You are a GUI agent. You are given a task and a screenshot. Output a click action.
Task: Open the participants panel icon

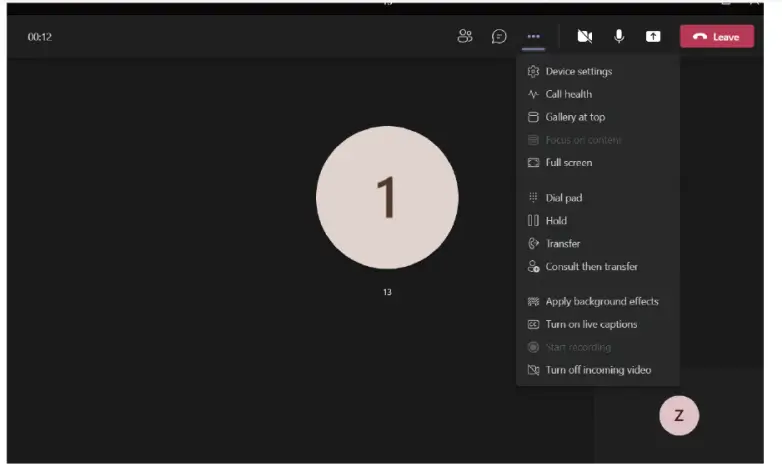(465, 36)
